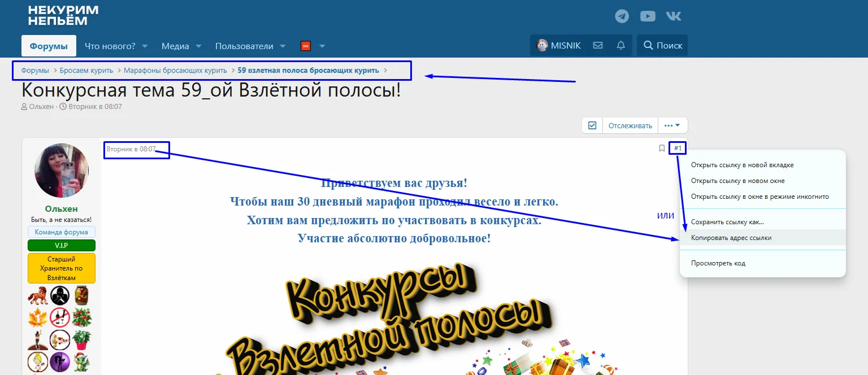Click the horse trophy icon under avatar
Image resolution: width=868 pixels, height=375 pixels.
(38, 294)
